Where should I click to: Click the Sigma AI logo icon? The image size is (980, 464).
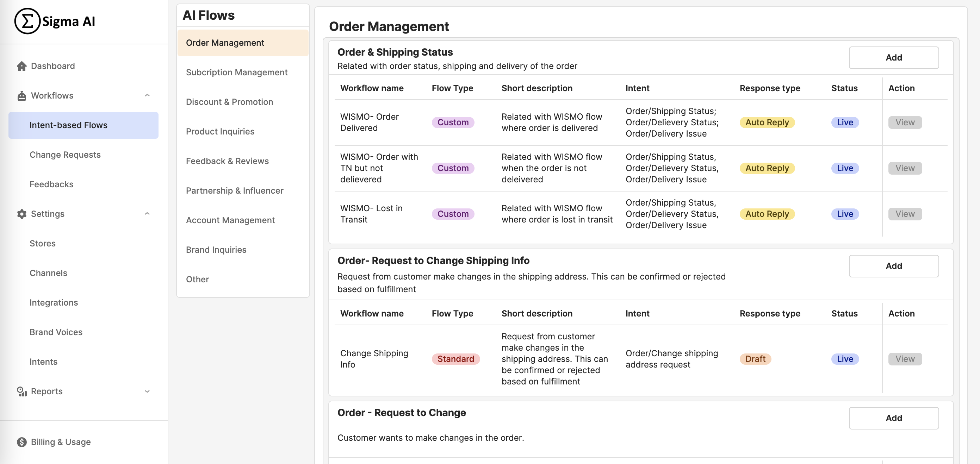click(x=27, y=21)
